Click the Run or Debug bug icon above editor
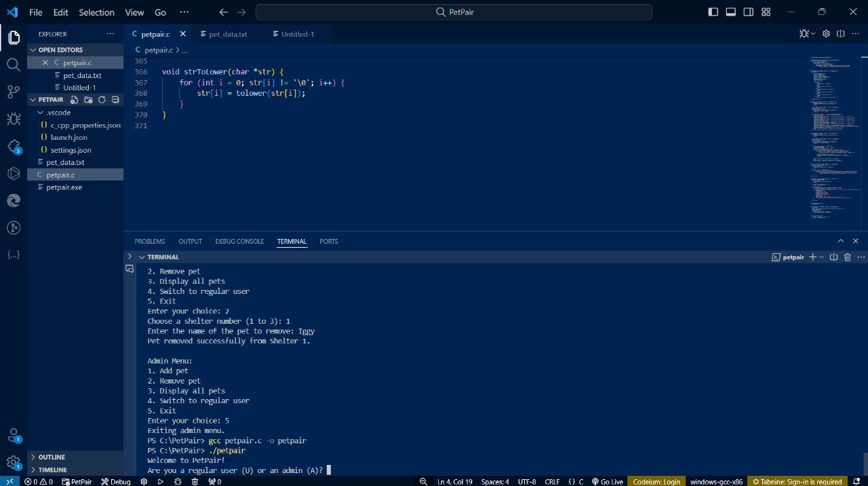 [x=804, y=33]
